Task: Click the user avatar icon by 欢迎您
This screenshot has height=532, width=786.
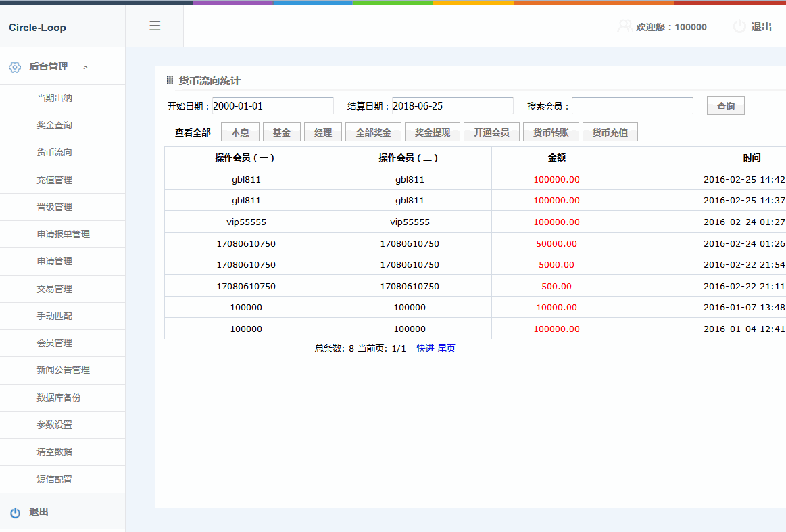Action: [x=624, y=27]
